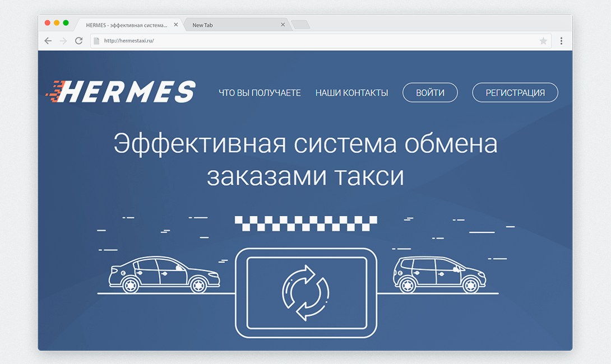This screenshot has width=611, height=364.
Task: Open the ЧТО ВЫ ПОЛУЧАЕТЕ section
Action: click(260, 92)
